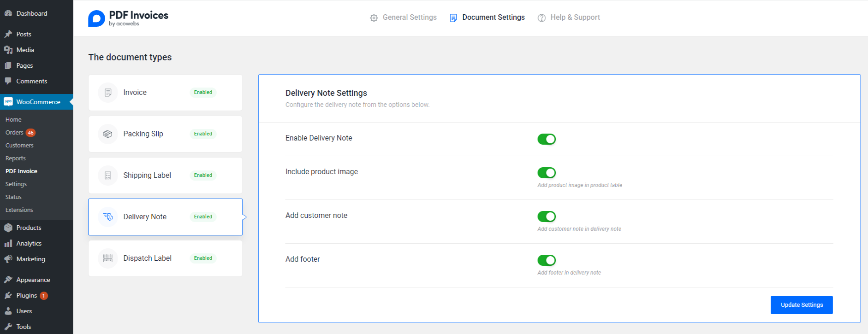Image resolution: width=868 pixels, height=334 pixels.
Task: Open the Reports submenu link
Action: (x=16, y=158)
